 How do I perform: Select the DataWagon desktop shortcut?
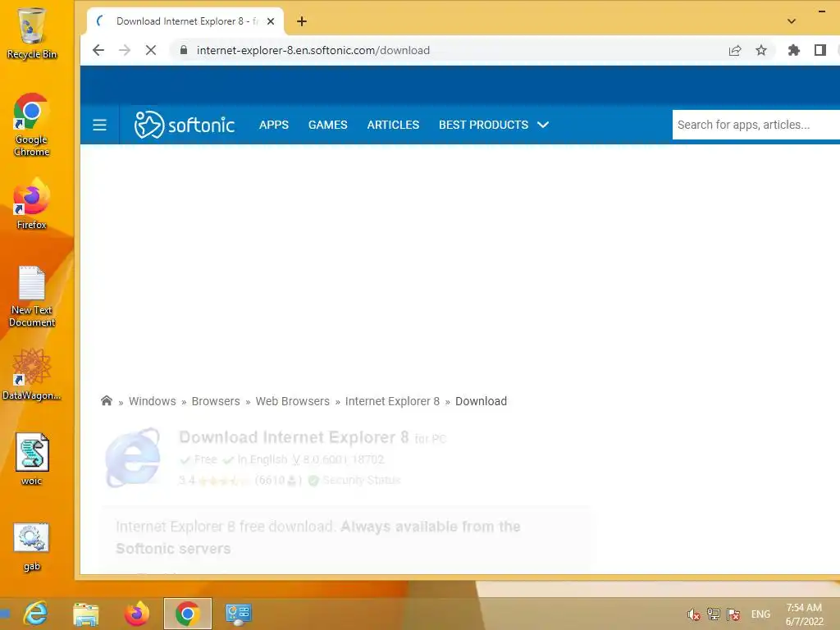[x=32, y=374]
